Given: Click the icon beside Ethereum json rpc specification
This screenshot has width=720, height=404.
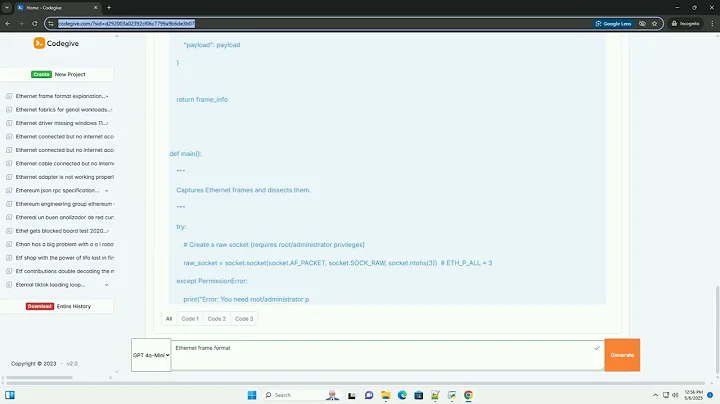Looking at the screenshot, I should coord(9,190).
